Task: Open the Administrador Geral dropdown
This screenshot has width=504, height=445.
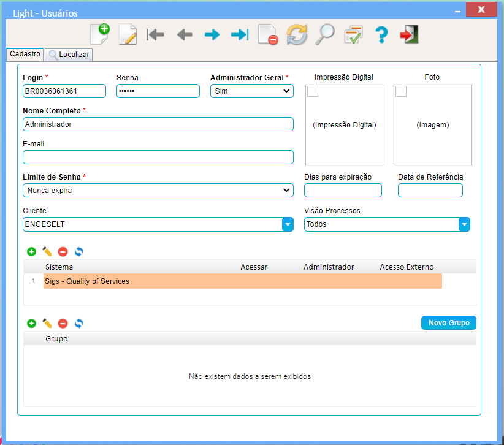Action: click(251, 91)
